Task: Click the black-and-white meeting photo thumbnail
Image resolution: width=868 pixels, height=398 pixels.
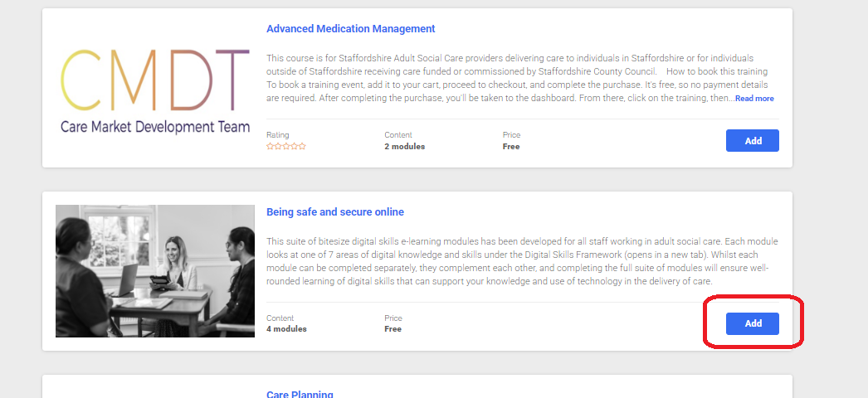Action: tap(155, 271)
